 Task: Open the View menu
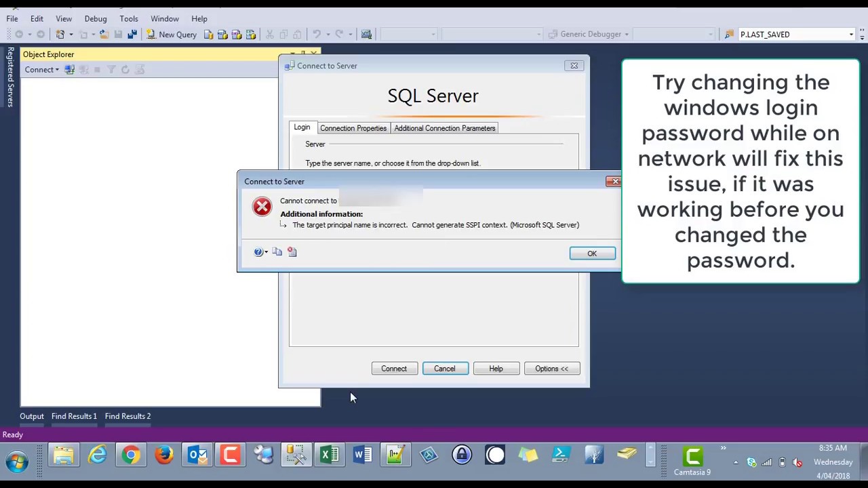tap(64, 19)
